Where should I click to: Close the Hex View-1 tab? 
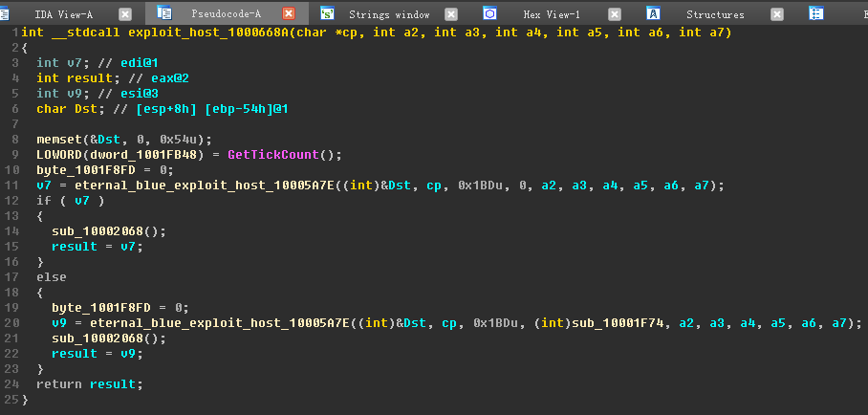tap(615, 14)
